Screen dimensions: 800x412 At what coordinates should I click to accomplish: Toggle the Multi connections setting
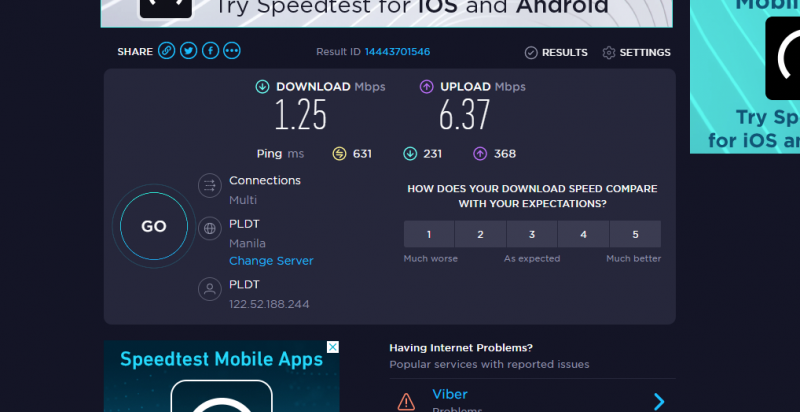pyautogui.click(x=243, y=200)
